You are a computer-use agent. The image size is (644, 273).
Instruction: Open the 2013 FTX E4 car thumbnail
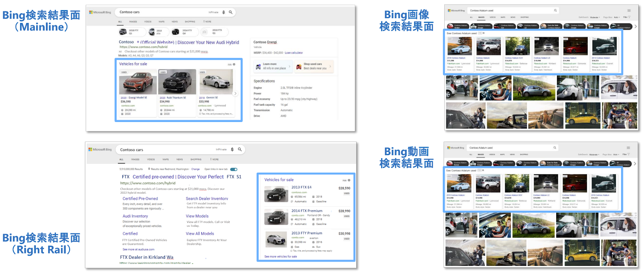276,194
